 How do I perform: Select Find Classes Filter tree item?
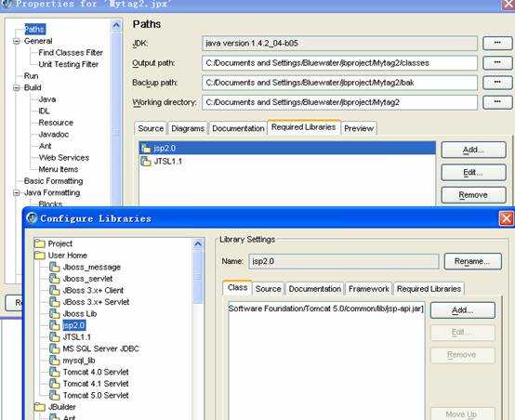click(x=71, y=53)
